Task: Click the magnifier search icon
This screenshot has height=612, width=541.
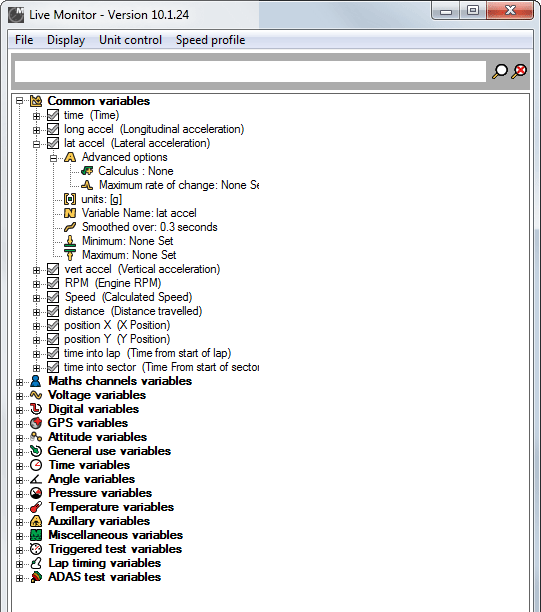Action: pos(500,71)
